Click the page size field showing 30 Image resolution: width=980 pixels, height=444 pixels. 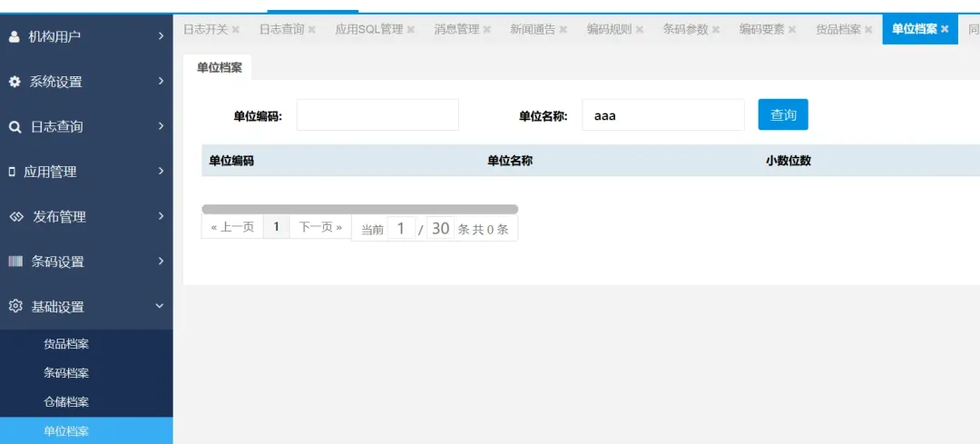pyautogui.click(x=441, y=228)
